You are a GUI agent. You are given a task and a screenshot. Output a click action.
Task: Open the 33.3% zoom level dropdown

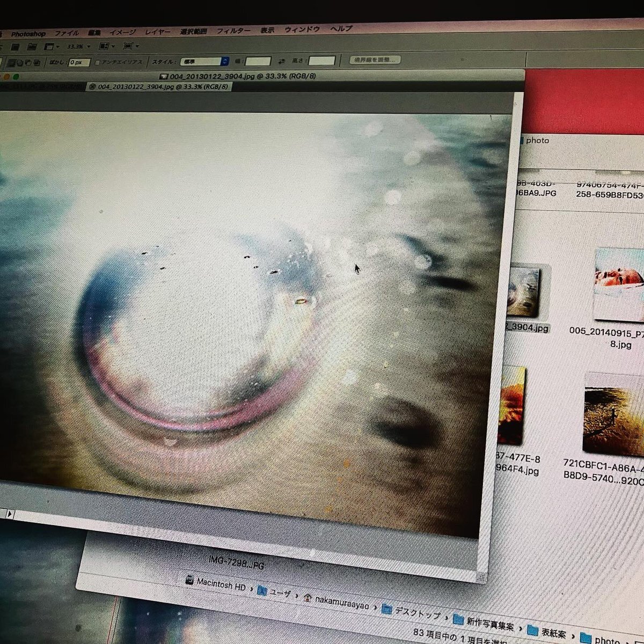(78, 47)
